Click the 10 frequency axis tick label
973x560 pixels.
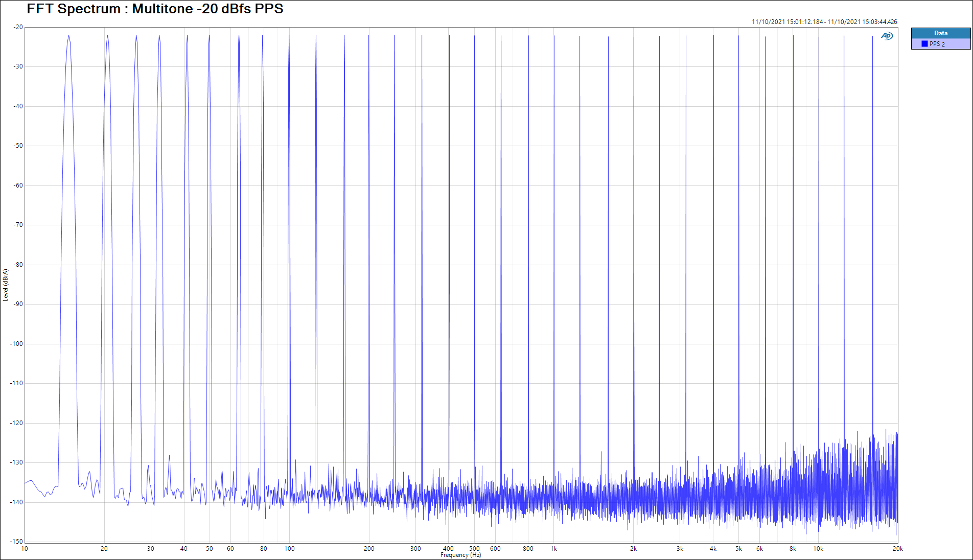pos(25,549)
